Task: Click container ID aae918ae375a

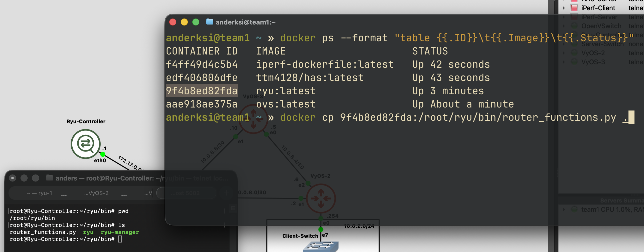Action: tap(202, 104)
